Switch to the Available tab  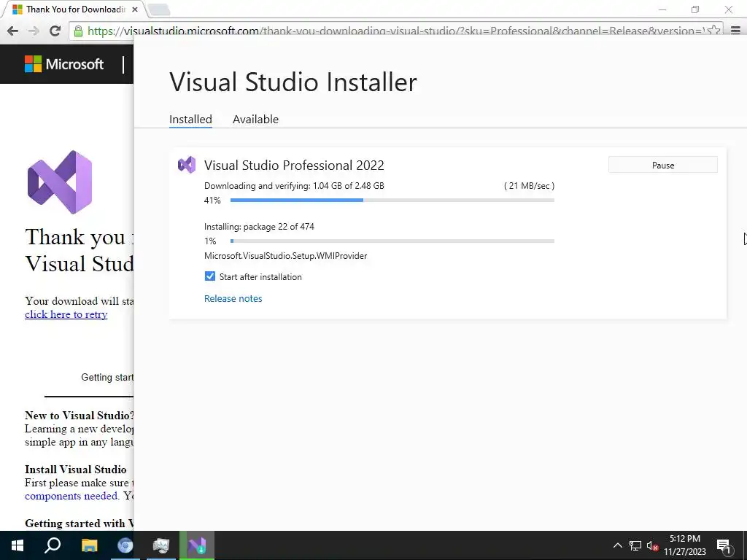pyautogui.click(x=255, y=119)
